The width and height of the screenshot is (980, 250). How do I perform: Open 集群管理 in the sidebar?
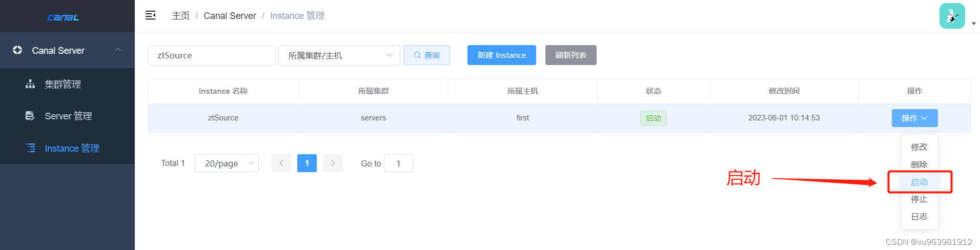(x=67, y=84)
